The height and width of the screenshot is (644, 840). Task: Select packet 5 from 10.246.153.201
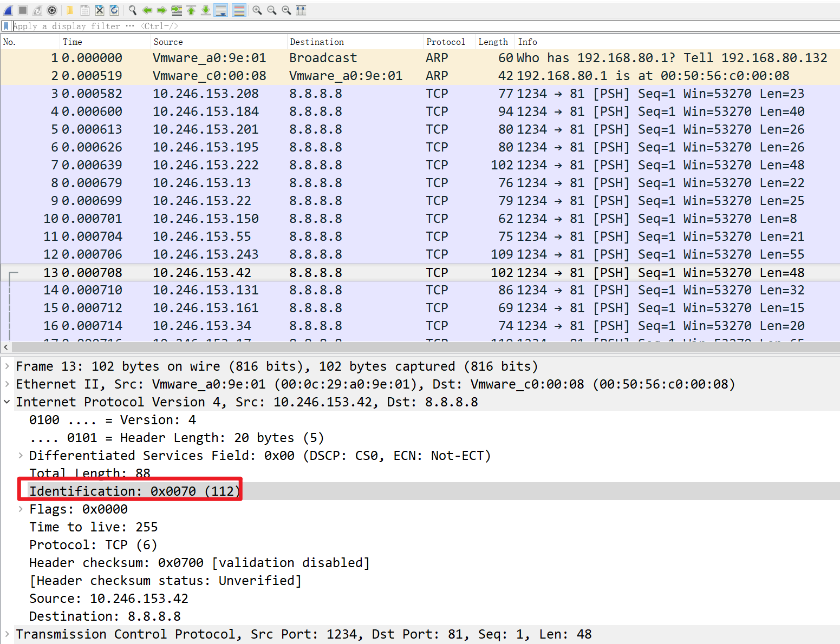(x=420, y=129)
